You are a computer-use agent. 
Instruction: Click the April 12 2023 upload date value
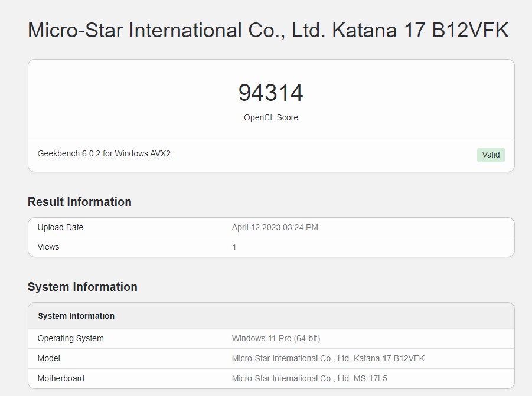[275, 227]
